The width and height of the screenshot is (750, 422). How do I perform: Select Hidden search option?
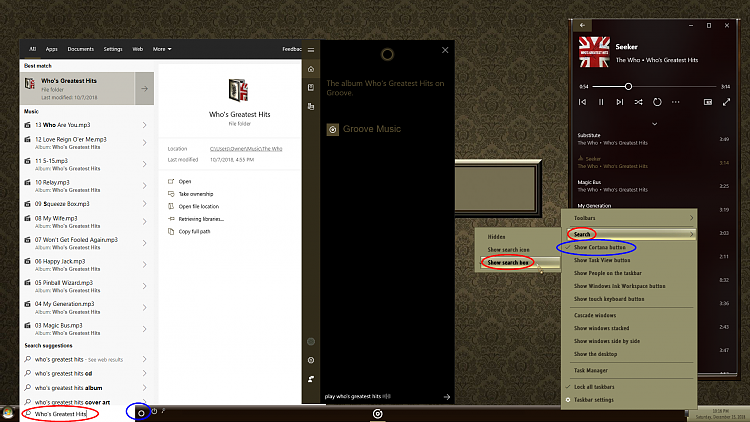(496, 237)
